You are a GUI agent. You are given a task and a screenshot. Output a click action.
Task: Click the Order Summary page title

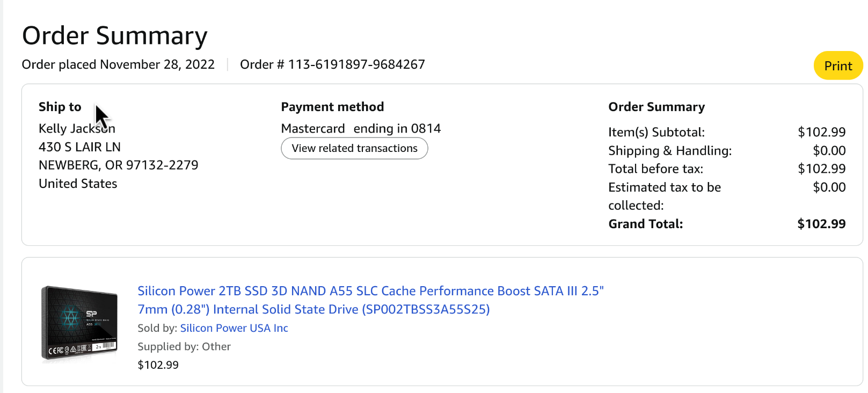(x=114, y=36)
